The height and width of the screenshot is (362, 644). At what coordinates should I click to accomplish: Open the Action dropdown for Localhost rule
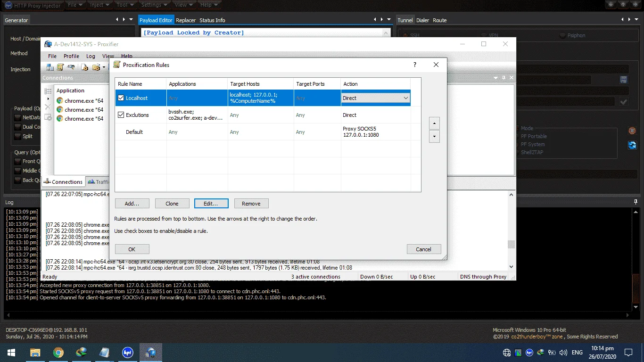[x=405, y=98]
